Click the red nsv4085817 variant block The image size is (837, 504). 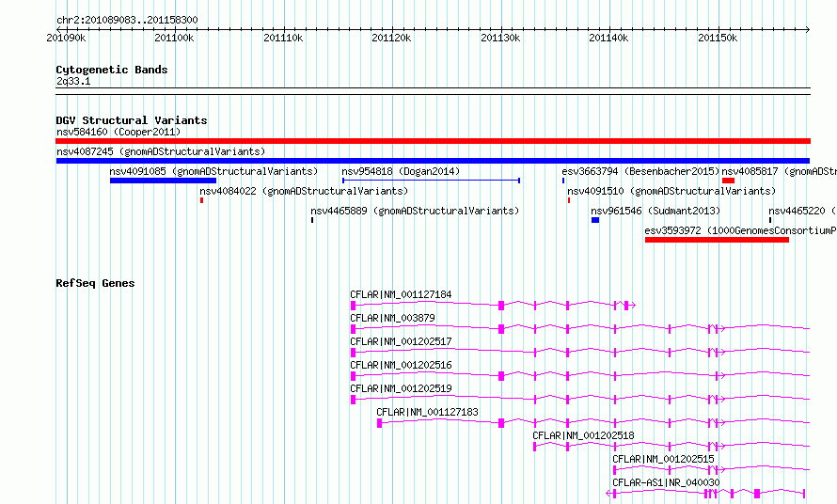tap(728, 181)
